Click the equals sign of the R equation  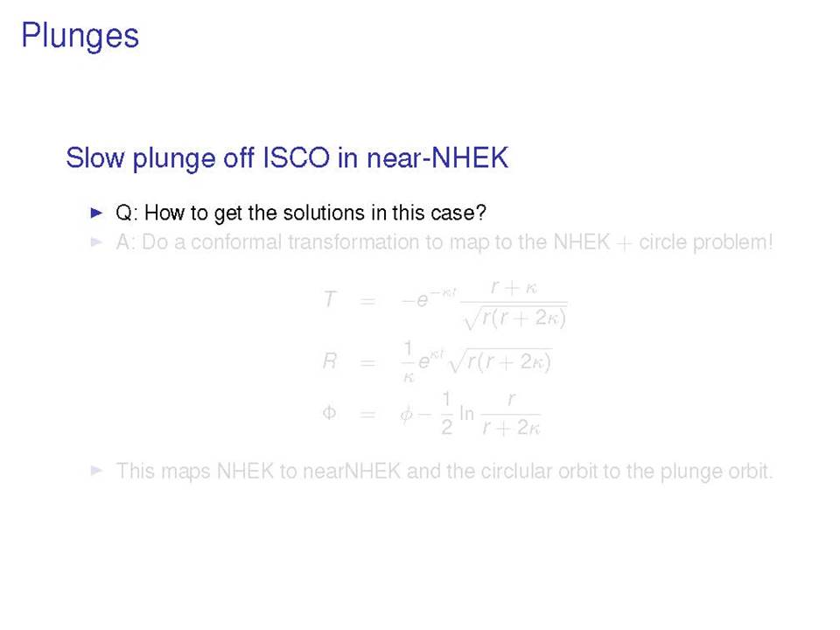pyautogui.click(x=367, y=362)
